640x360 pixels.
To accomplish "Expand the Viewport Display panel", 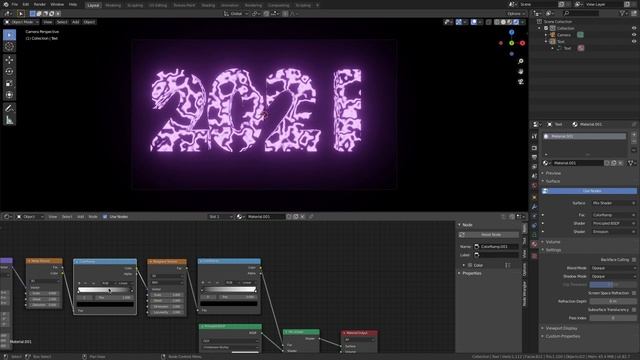I will [x=561, y=328].
